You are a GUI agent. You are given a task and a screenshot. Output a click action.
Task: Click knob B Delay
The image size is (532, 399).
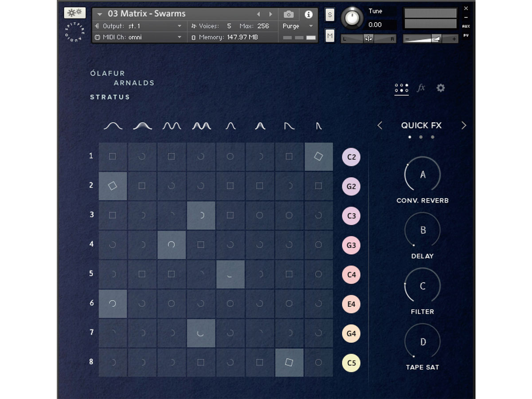click(x=422, y=230)
